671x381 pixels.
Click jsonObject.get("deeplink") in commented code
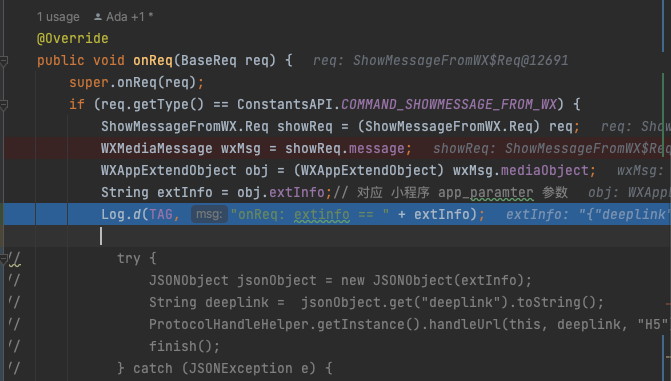click(405, 302)
